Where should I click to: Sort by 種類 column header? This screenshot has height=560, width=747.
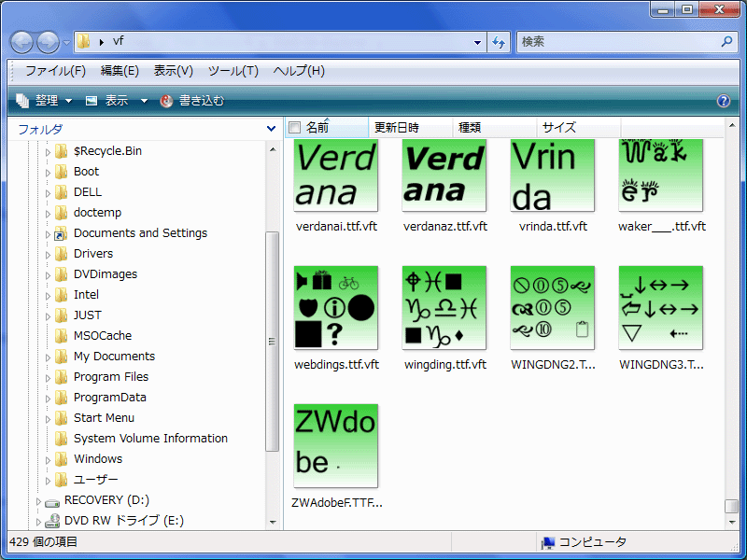495,127
